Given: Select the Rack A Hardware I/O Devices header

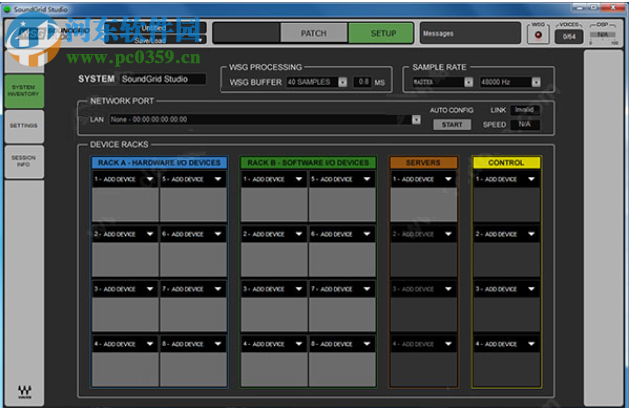Looking at the screenshot, I should click(x=159, y=162).
